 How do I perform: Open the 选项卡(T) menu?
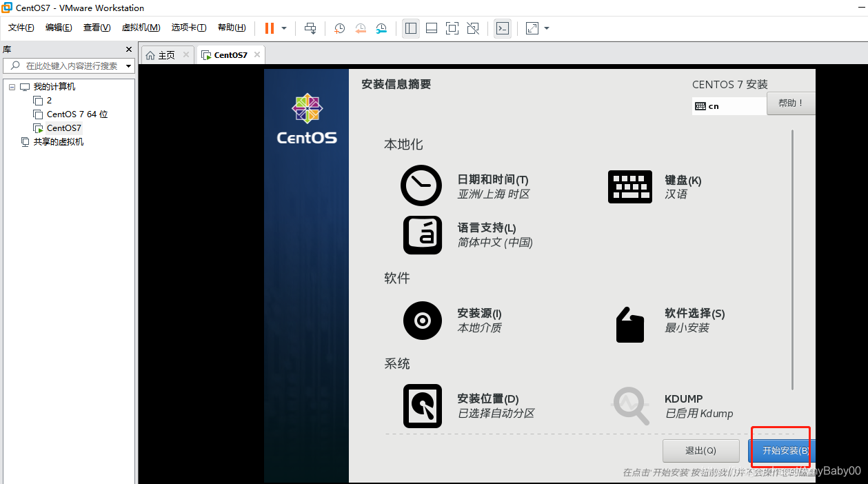pos(189,28)
